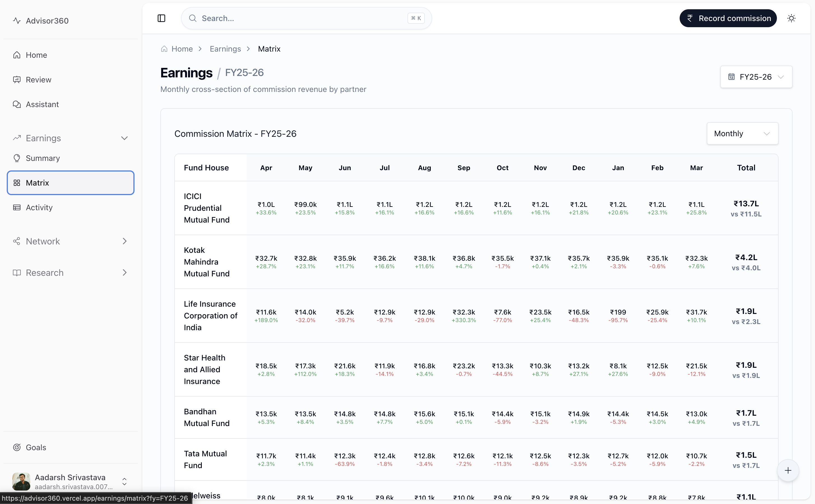Click the Home house icon in sidebar
The width and height of the screenshot is (815, 504).
pos(17,55)
